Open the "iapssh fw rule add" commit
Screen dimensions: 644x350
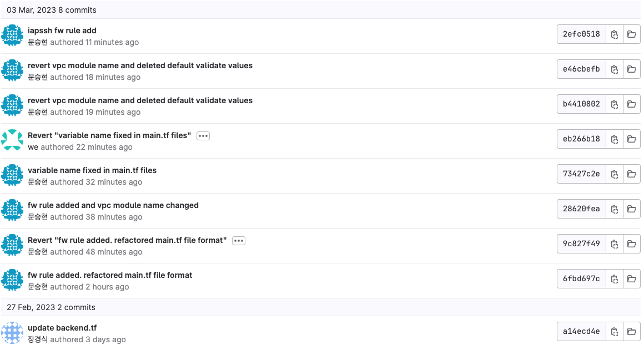62,31
